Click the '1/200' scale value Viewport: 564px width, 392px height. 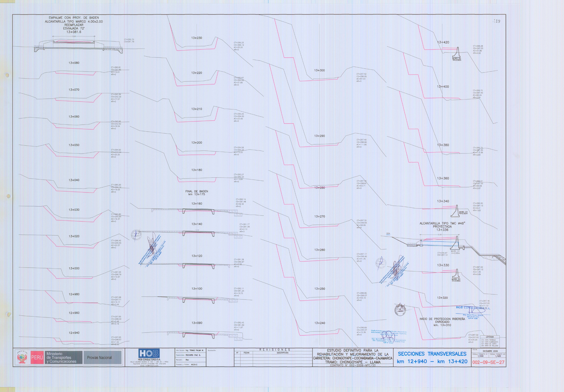[x=480, y=356]
